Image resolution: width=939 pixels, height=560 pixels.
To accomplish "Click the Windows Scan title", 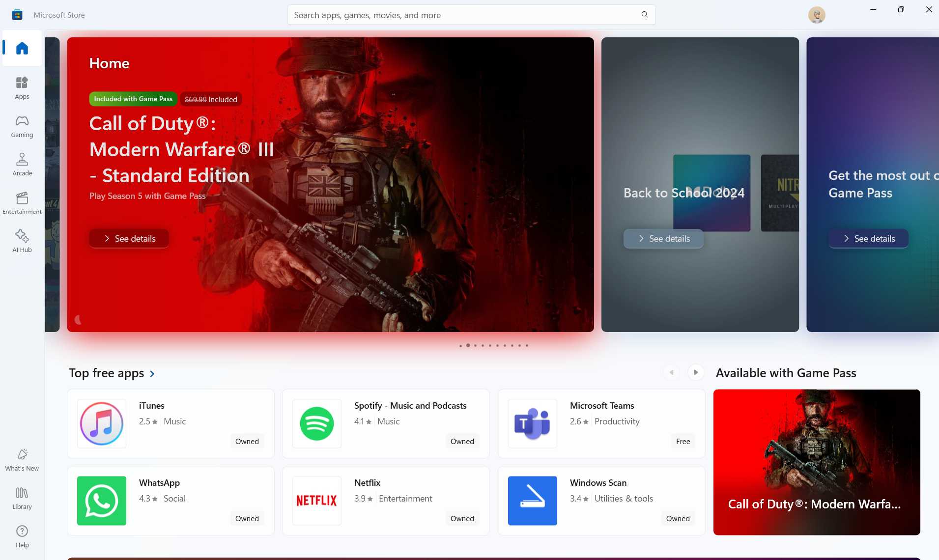I will (598, 483).
